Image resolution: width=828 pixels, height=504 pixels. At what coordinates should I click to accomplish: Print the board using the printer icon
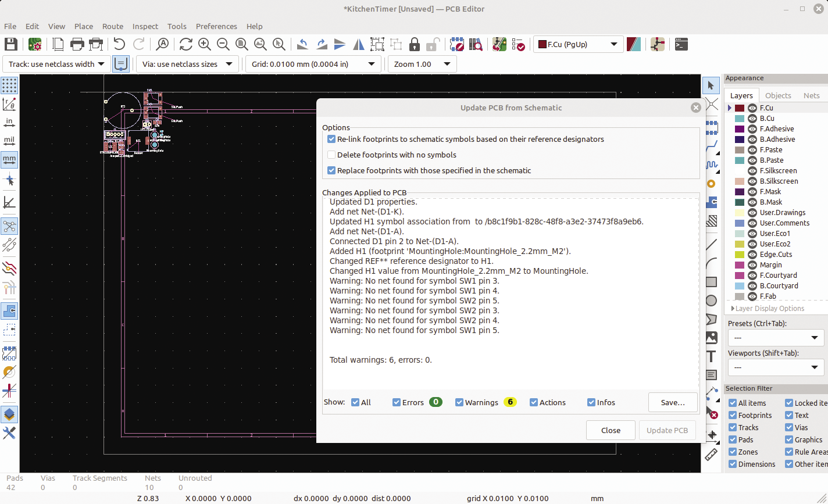pos(77,44)
